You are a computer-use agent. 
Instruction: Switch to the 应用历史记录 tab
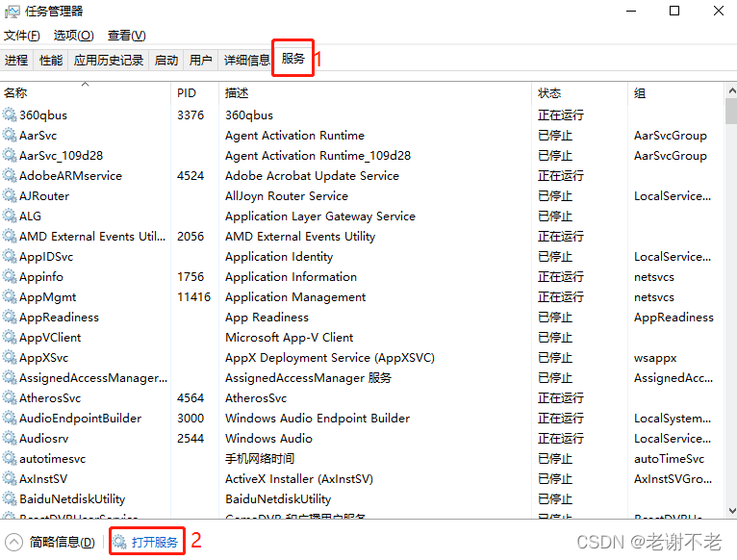pos(109,61)
